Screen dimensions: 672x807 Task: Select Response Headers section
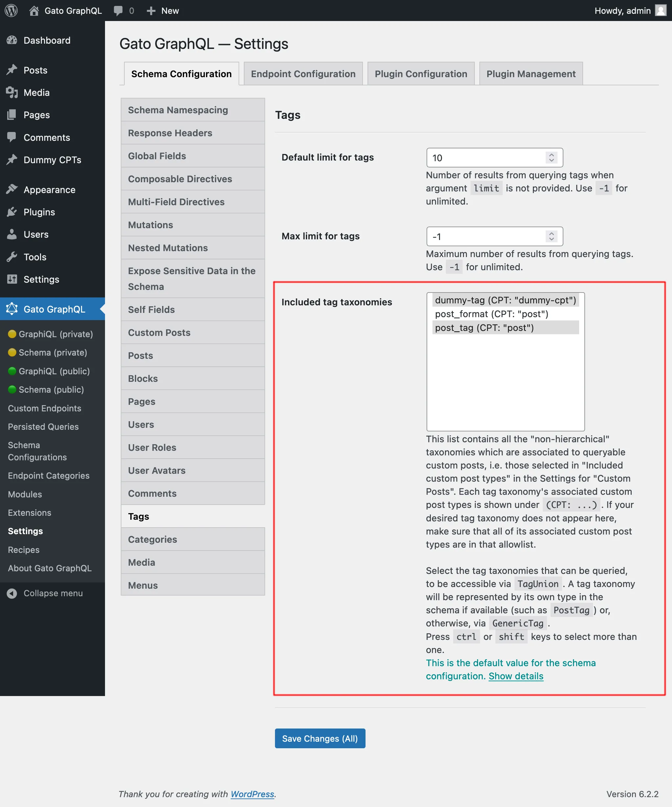[x=193, y=133]
